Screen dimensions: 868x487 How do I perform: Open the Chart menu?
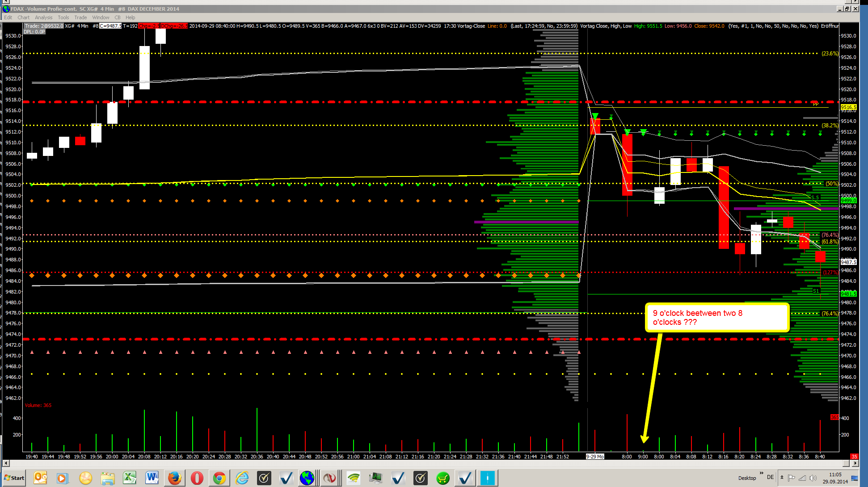pos(23,17)
